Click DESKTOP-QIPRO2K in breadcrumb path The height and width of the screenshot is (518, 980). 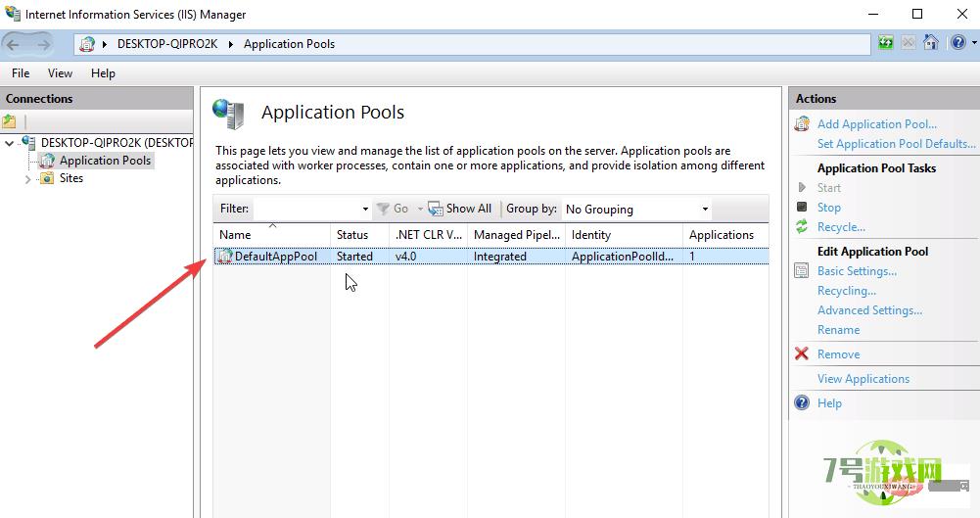[167, 44]
